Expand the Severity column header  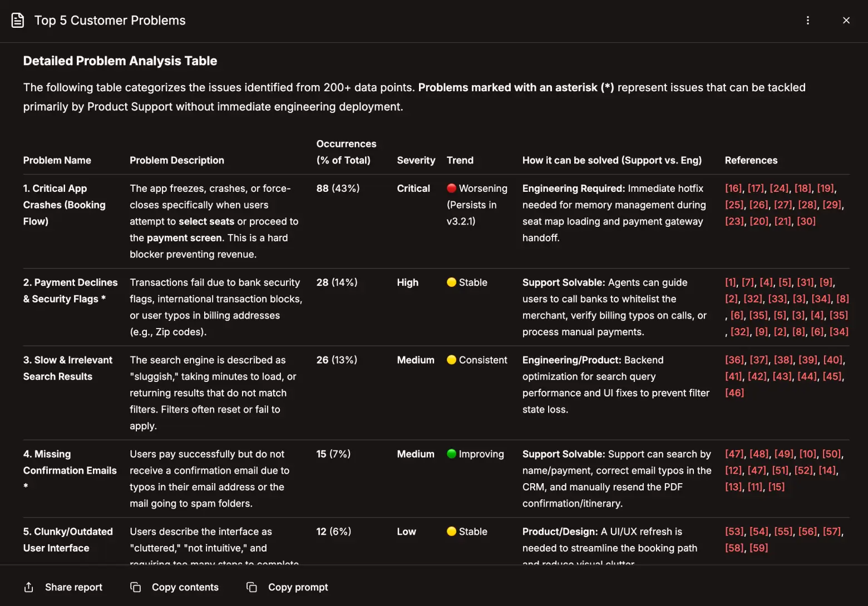[416, 160]
